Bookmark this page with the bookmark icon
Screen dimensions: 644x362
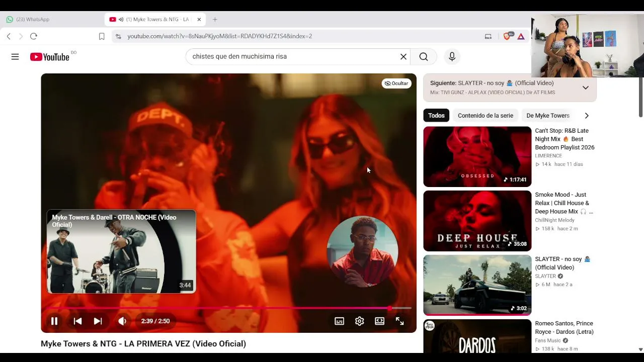tap(102, 36)
